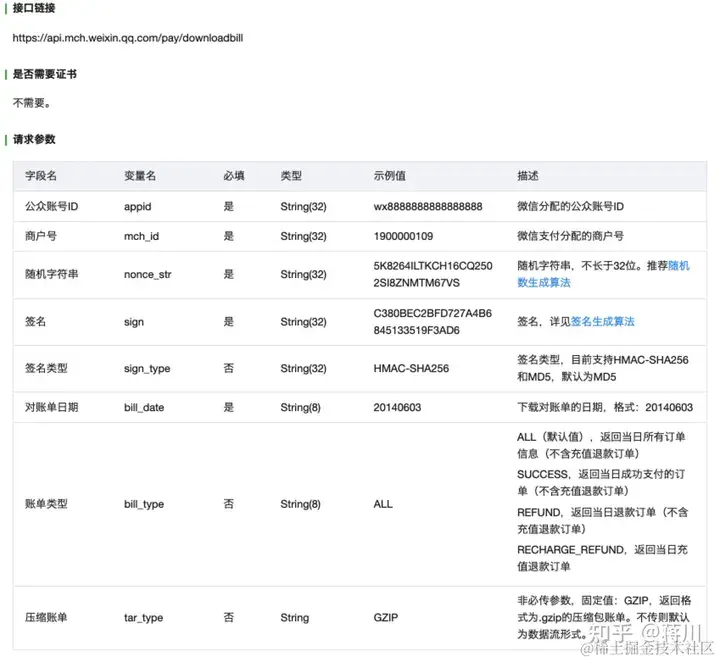Click the tar_type variable name cell
This screenshot has width=720, height=662.
[143, 618]
